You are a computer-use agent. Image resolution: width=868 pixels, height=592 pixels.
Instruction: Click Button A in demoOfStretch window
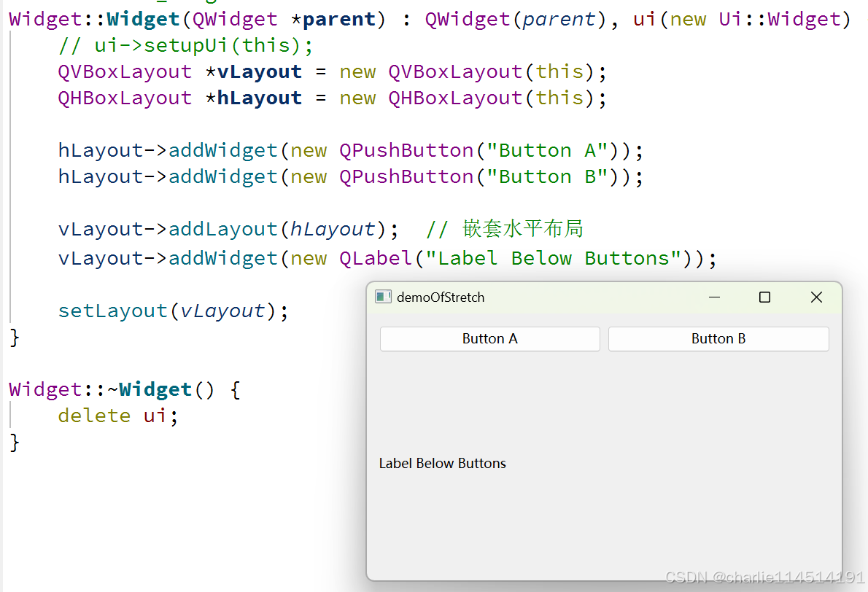(x=490, y=338)
